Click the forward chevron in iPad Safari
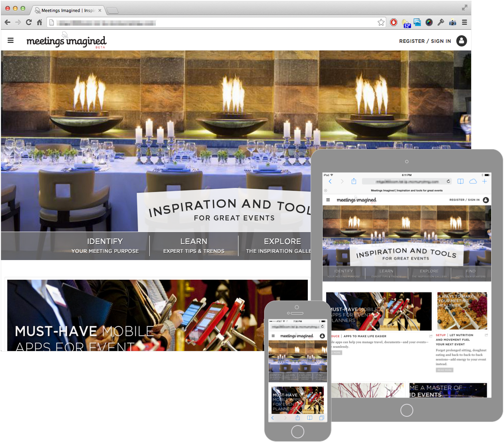 pos(342,182)
